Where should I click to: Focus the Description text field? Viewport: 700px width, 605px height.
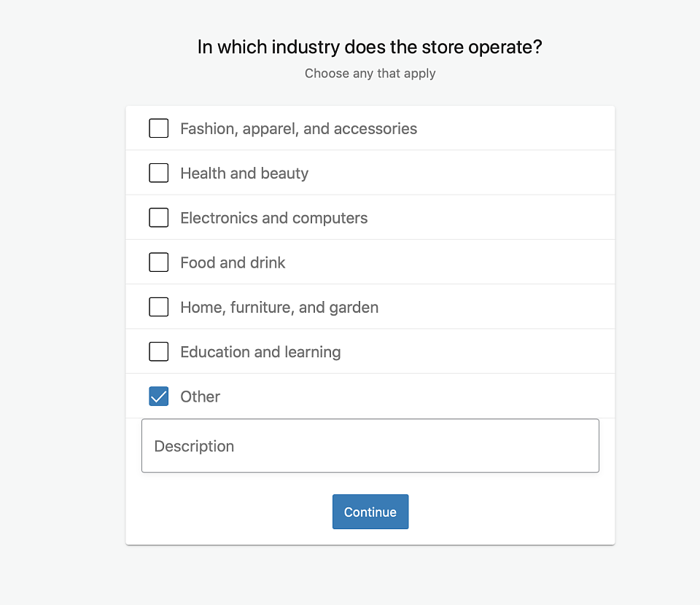click(x=370, y=445)
